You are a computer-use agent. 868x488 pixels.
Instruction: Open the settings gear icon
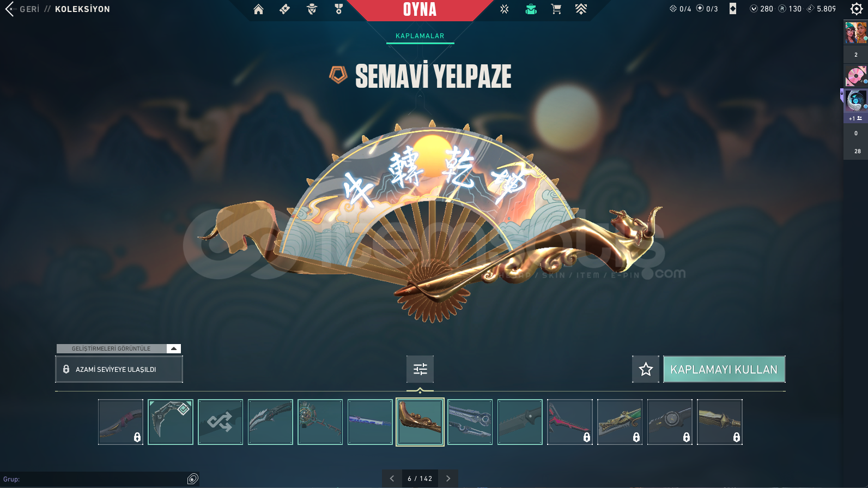point(857,9)
